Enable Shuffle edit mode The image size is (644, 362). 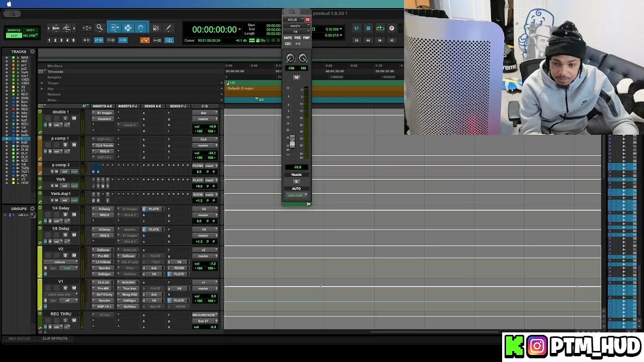click(14, 30)
